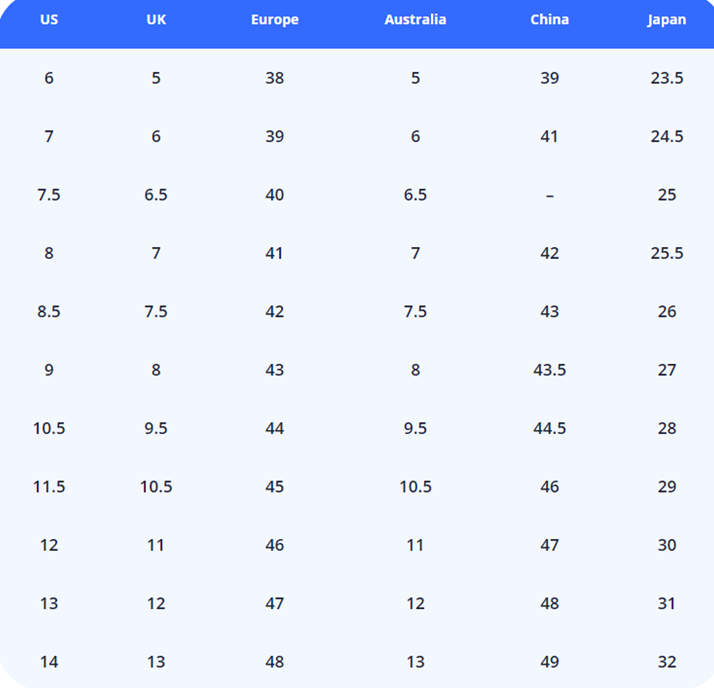Click US size 7.5 cell
This screenshot has width=714, height=688.
tap(49, 195)
